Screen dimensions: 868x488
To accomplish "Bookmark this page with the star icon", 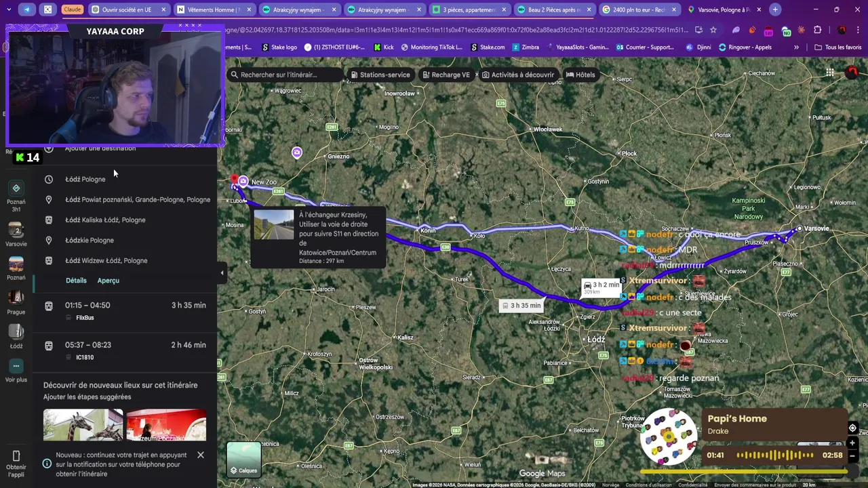I will pyautogui.click(x=713, y=30).
